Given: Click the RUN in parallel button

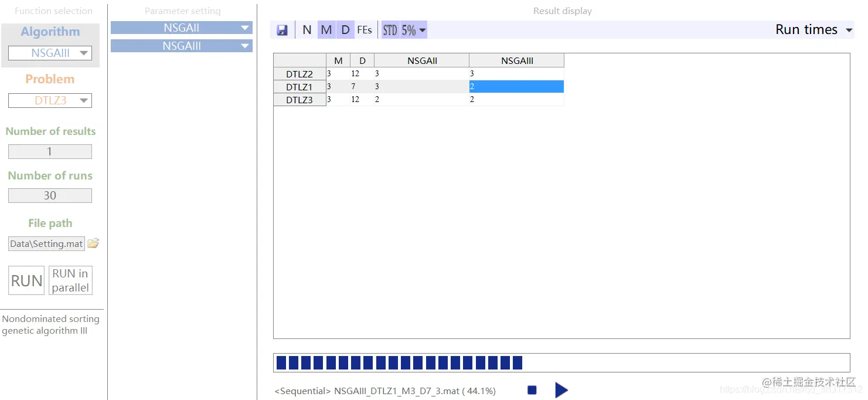Looking at the screenshot, I should [70, 280].
